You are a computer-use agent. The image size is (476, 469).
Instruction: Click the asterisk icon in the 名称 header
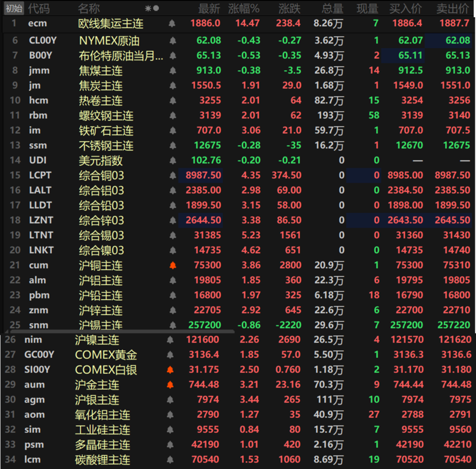click(148, 8)
